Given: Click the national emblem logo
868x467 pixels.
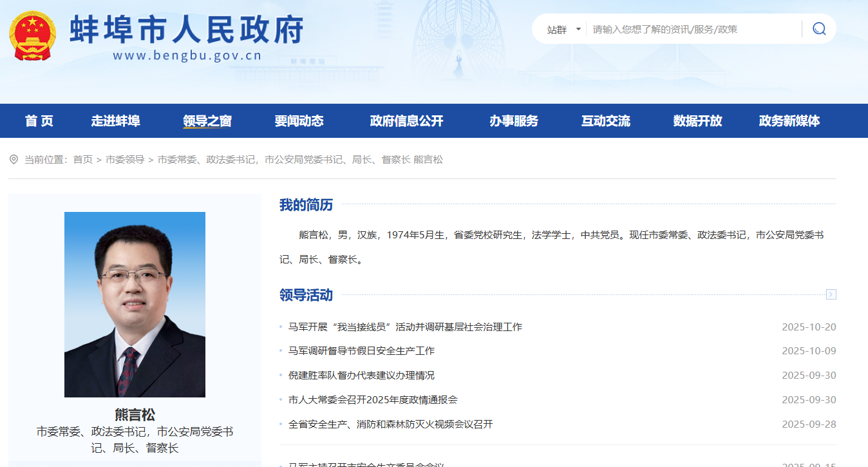Looking at the screenshot, I should click(x=33, y=35).
